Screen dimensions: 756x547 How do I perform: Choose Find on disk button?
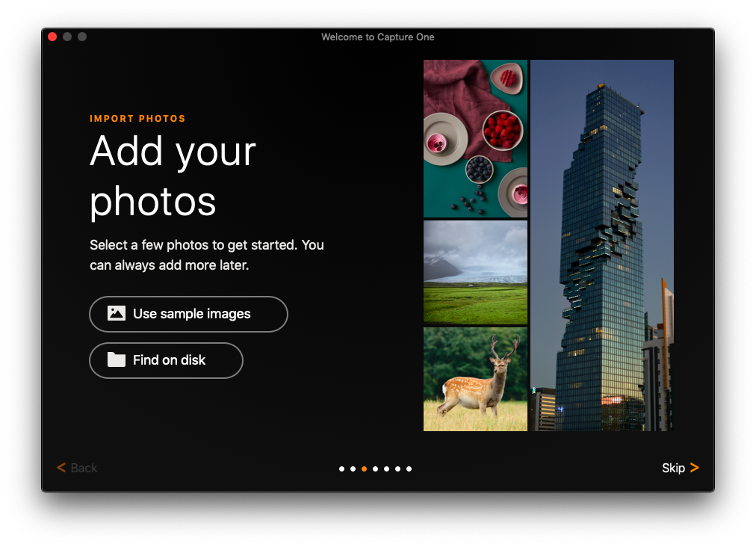coord(166,360)
